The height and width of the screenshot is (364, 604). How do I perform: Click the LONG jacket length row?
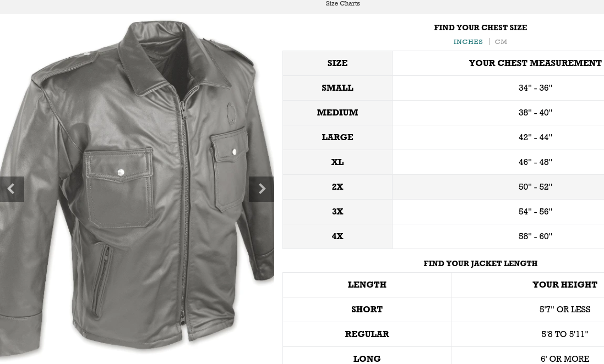pyautogui.click(x=443, y=356)
